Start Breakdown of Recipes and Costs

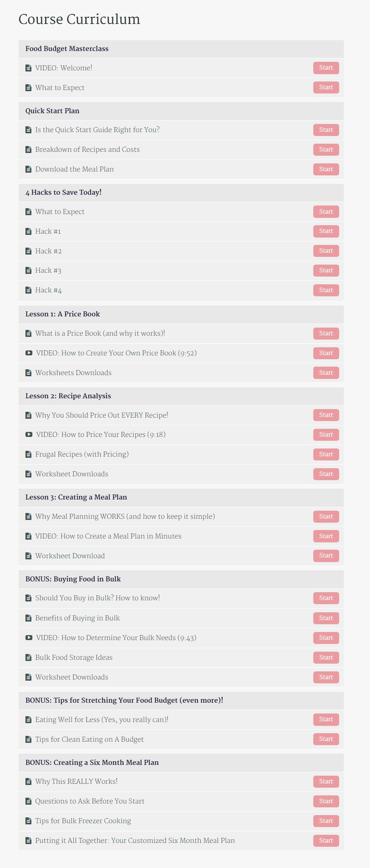click(326, 149)
